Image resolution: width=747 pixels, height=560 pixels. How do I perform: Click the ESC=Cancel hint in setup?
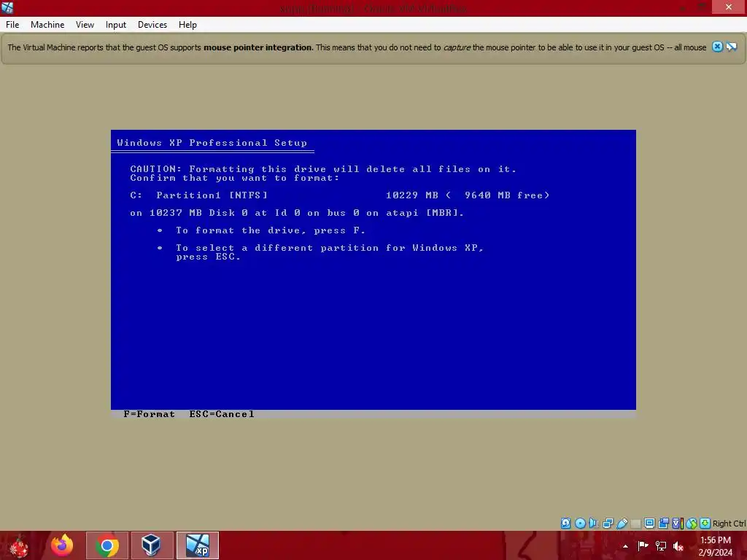[x=222, y=414]
